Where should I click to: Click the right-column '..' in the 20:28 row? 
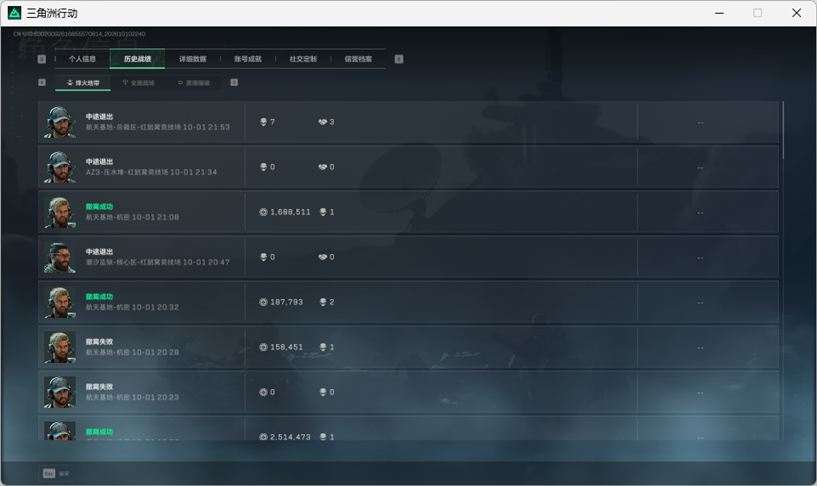click(x=700, y=347)
